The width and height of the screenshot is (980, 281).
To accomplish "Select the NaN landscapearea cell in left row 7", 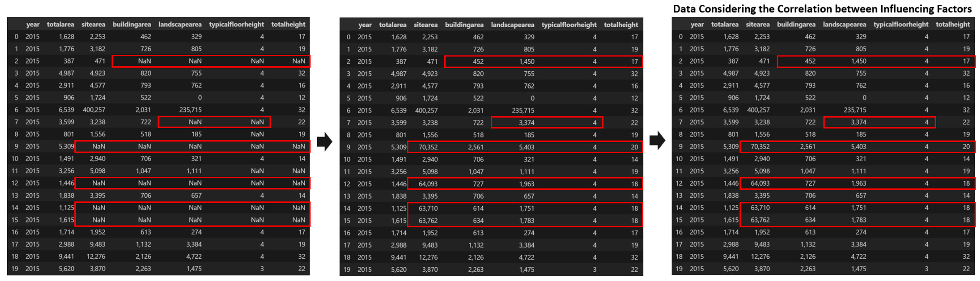I will click(195, 122).
